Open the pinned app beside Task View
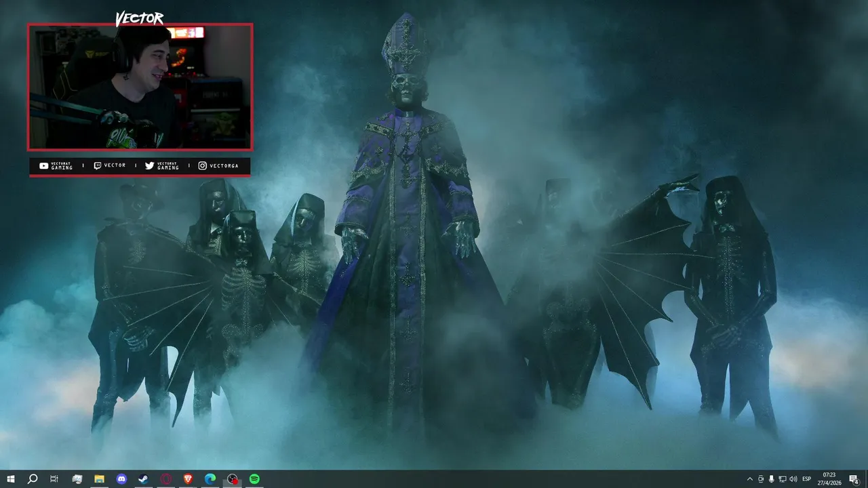This screenshot has width=868, height=488. [x=77, y=479]
